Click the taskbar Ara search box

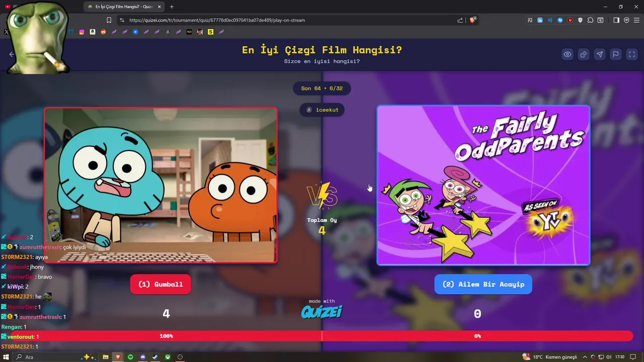tap(55, 357)
